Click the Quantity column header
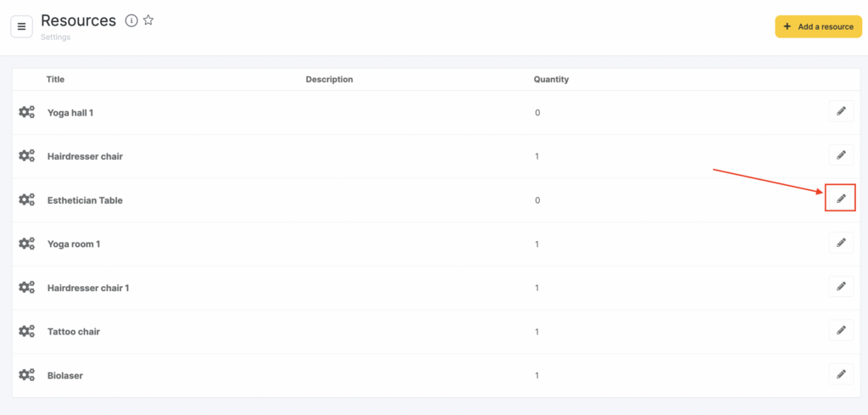868x415 pixels. [551, 80]
